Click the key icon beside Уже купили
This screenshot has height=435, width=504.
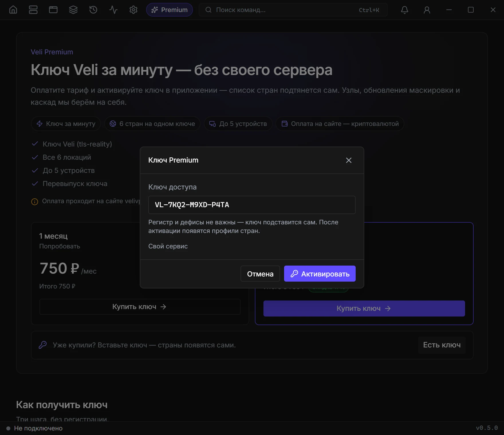click(x=43, y=345)
